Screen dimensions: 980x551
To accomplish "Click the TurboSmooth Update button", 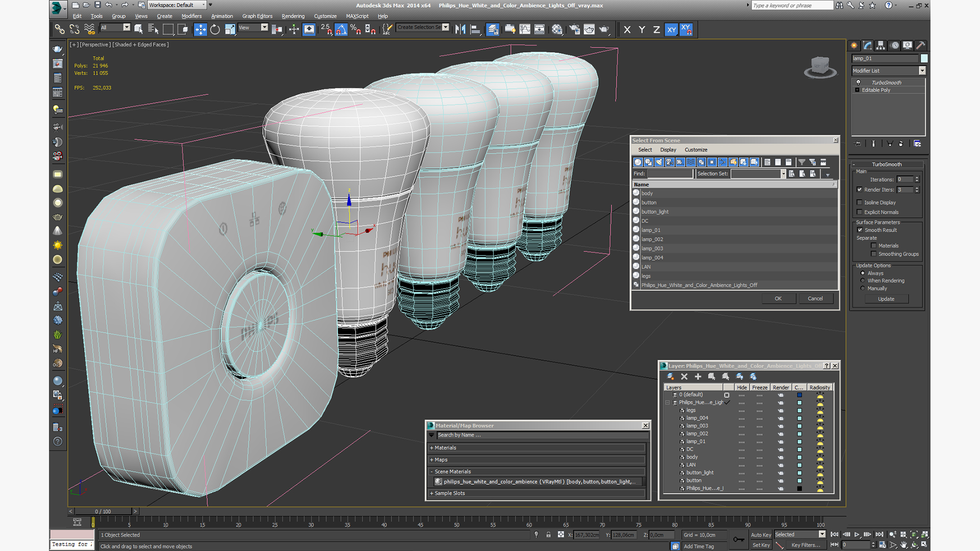I will [886, 299].
